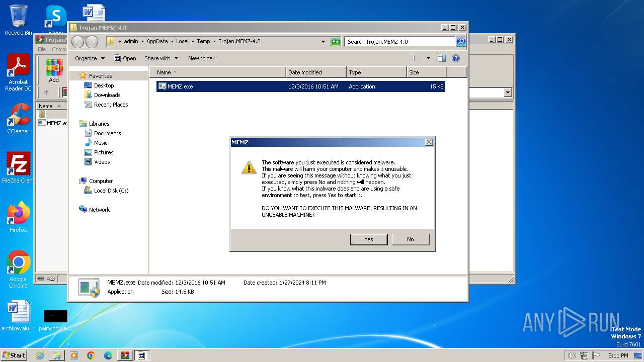Click the Windows Start button
The image size is (644, 362).
[14, 355]
